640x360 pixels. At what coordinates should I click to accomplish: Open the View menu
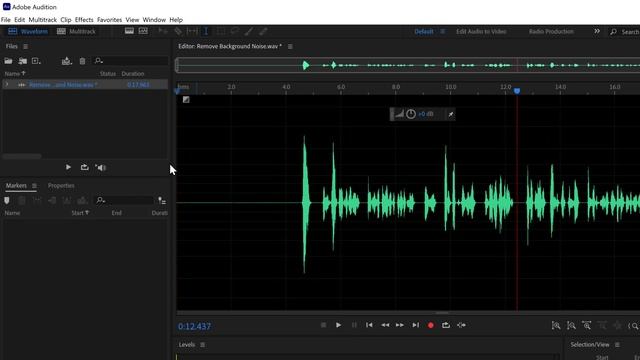132,20
